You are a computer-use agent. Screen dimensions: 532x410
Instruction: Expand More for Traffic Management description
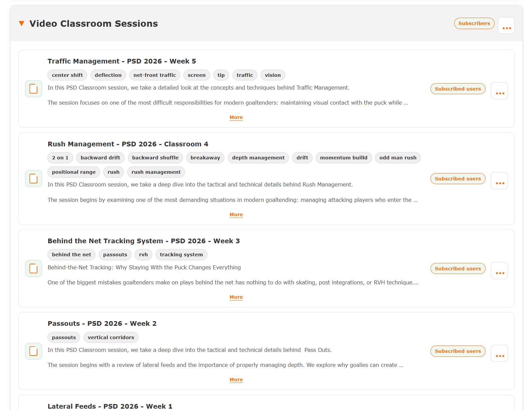pyautogui.click(x=236, y=117)
